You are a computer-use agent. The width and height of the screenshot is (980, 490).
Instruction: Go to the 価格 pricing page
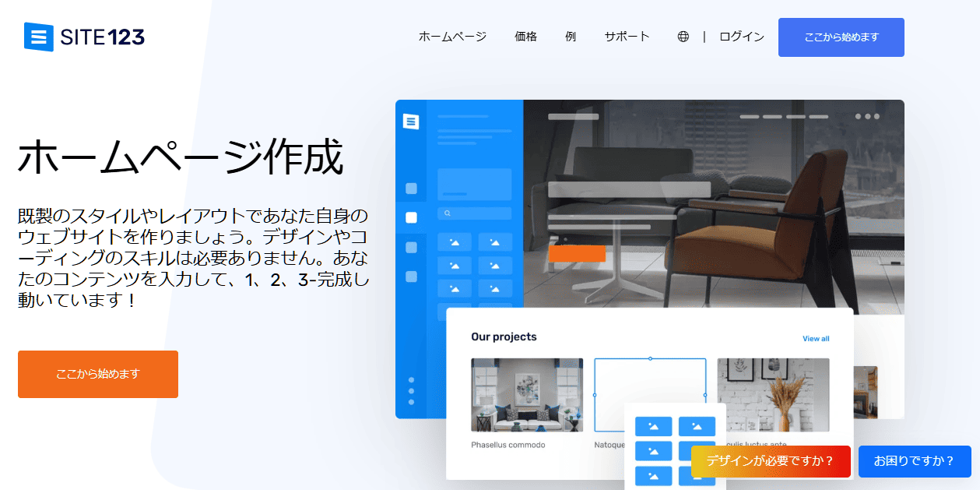525,37
